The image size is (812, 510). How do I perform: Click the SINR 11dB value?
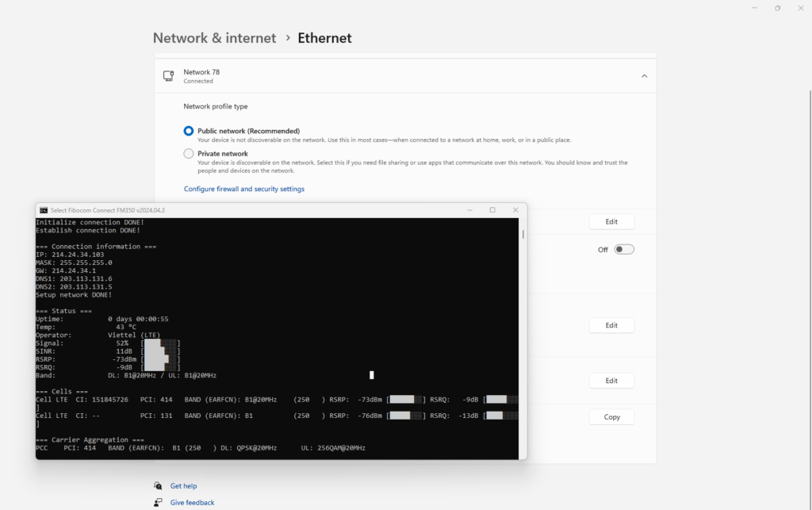pyautogui.click(x=124, y=351)
